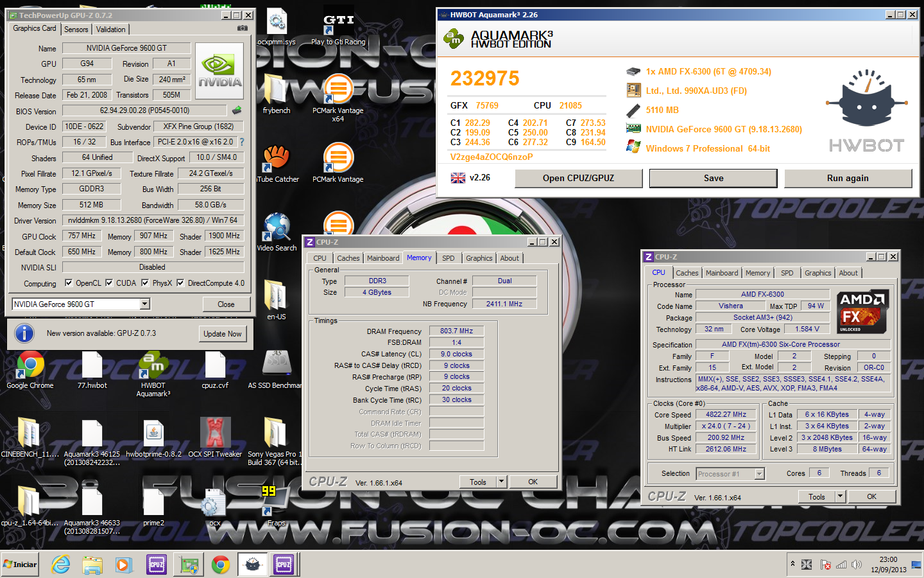Open Windows Media Player taskbar icon

click(x=123, y=565)
